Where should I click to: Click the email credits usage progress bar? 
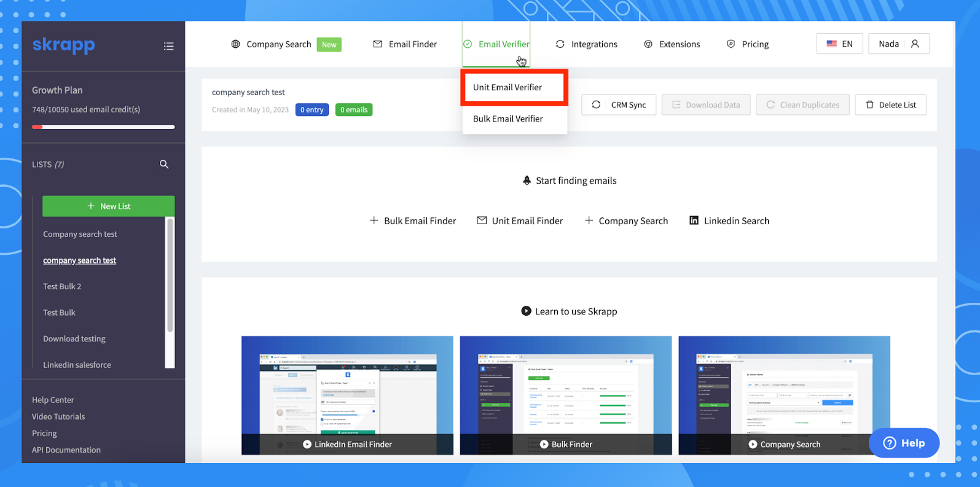click(103, 127)
